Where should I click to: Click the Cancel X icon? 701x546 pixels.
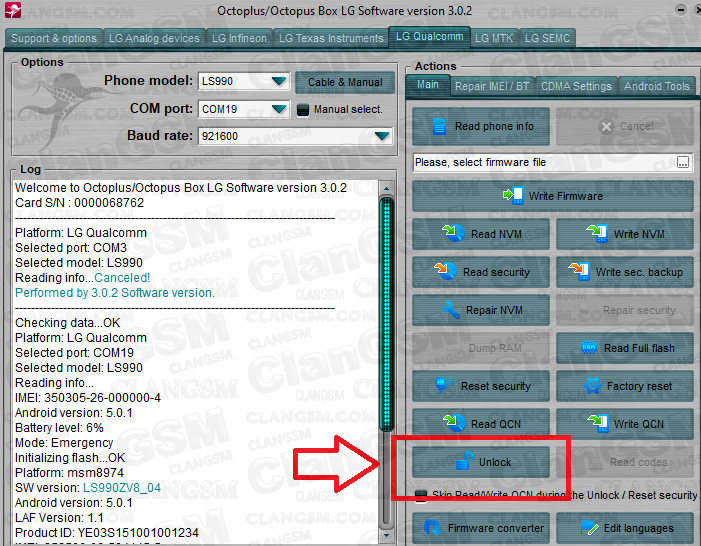pos(606,127)
